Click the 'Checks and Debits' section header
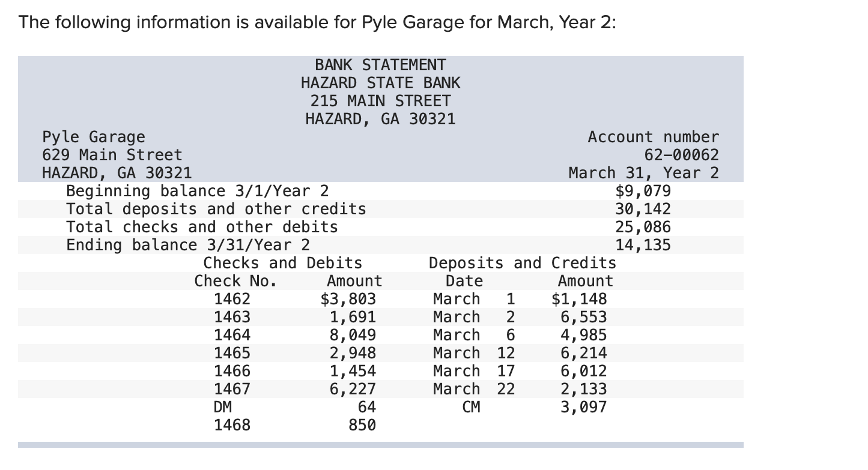 tap(283, 263)
